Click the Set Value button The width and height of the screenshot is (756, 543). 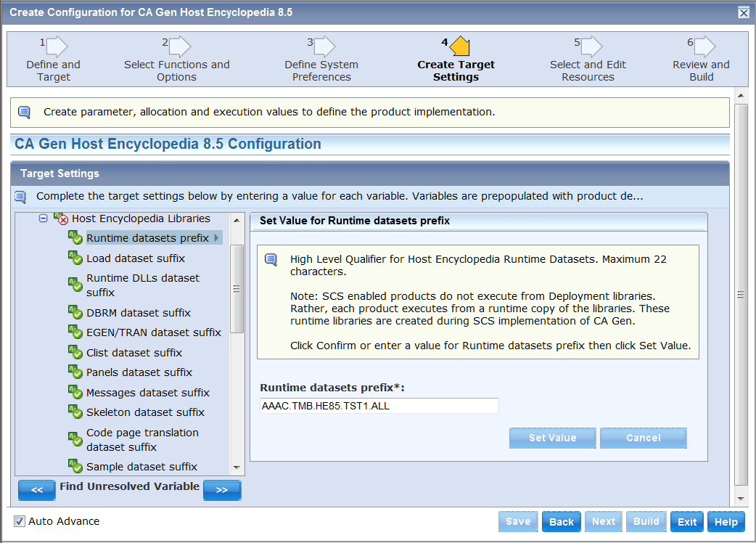tap(553, 438)
